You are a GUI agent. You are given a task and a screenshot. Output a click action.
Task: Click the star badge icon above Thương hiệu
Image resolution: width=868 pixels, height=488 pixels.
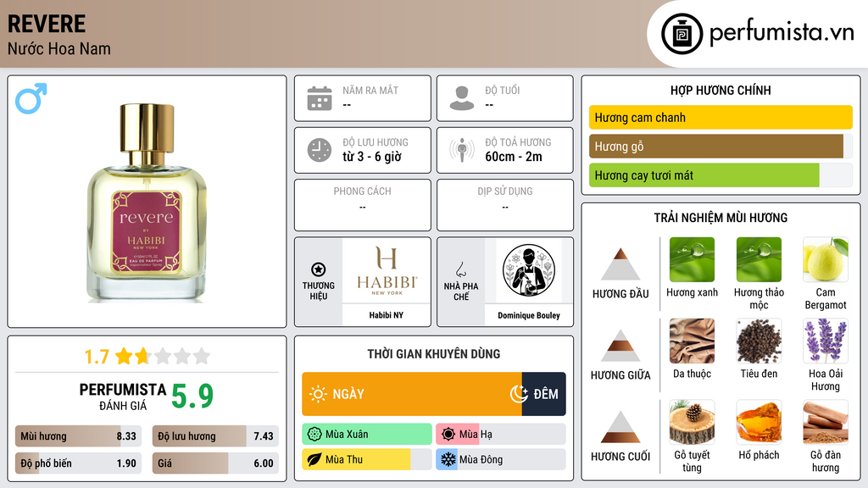319,269
